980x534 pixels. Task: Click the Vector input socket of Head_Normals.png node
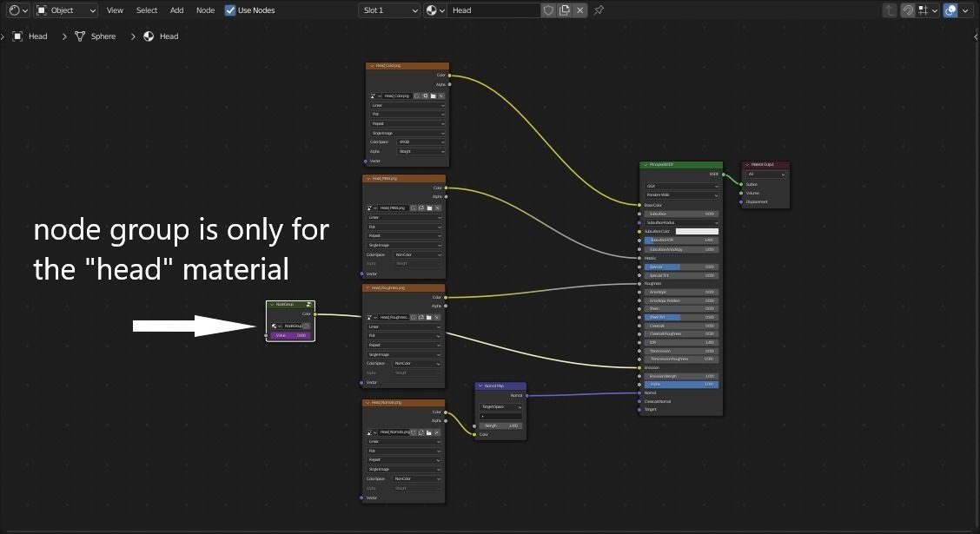pyautogui.click(x=362, y=498)
